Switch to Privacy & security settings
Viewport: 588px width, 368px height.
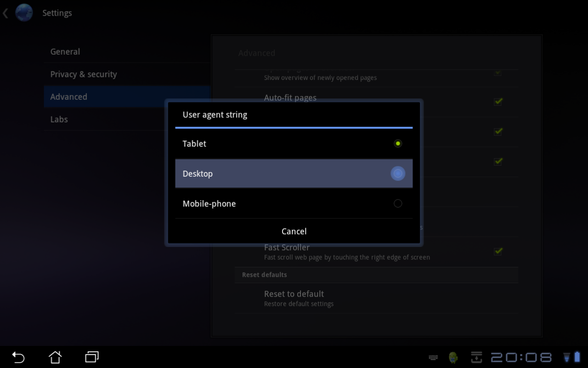[x=84, y=74]
